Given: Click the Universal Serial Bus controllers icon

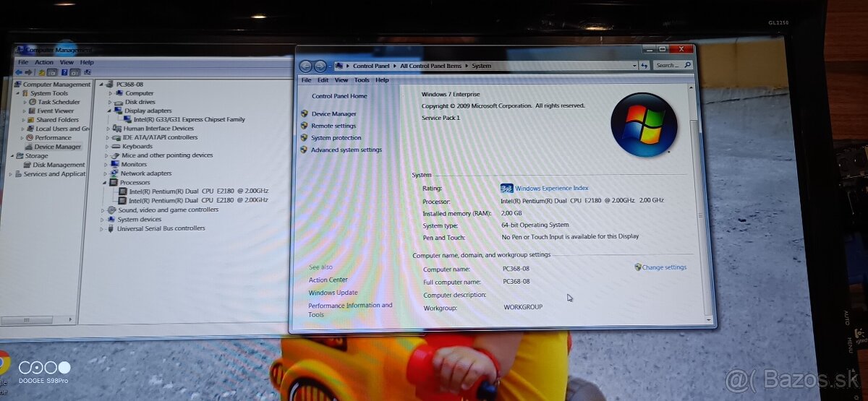Looking at the screenshot, I should click(111, 228).
